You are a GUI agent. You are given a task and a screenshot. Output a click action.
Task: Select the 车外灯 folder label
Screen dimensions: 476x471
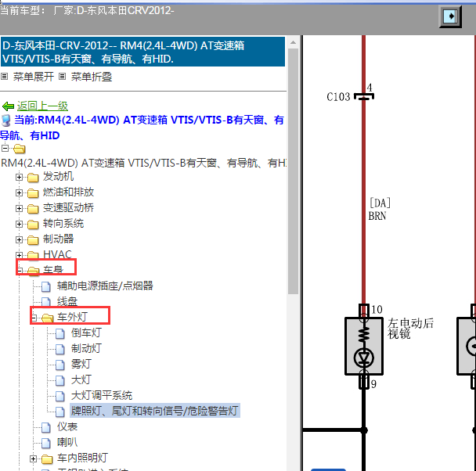click(x=72, y=317)
